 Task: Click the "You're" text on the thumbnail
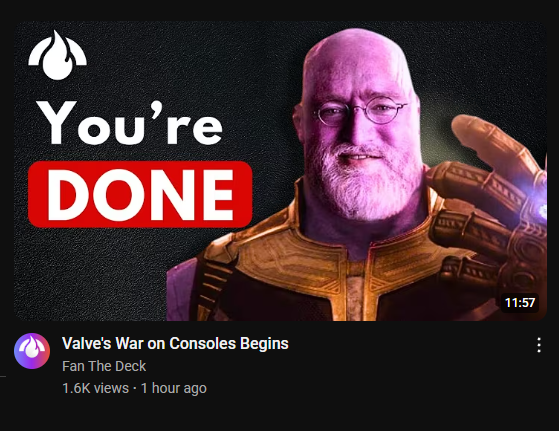point(130,123)
